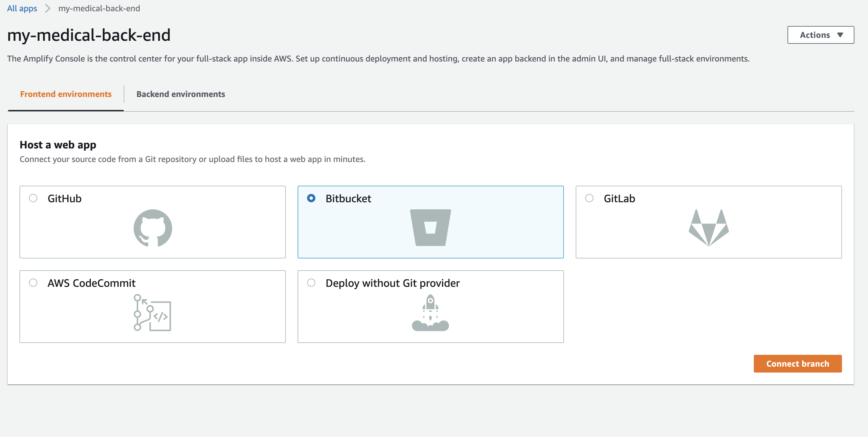Screen dimensions: 868x437
Task: Click the AWS CodeCommit branch icon
Action: [x=152, y=313]
